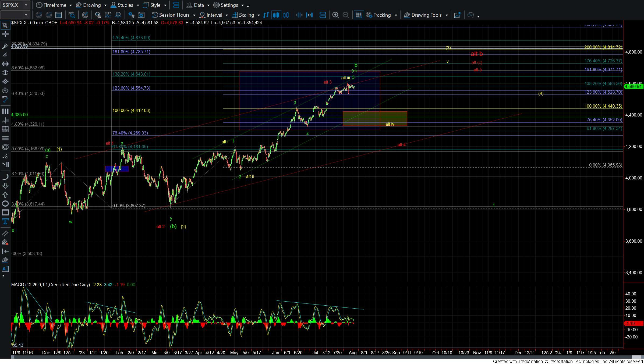Select the Gann square grid tool
Image resolution: width=644 pixels, height=364 pixels.
point(5,129)
